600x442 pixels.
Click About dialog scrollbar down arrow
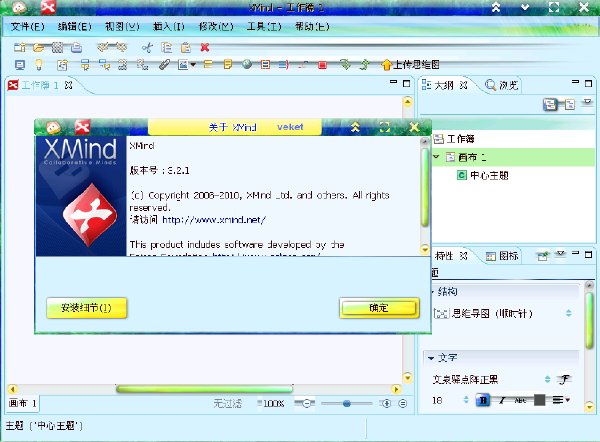click(x=425, y=250)
